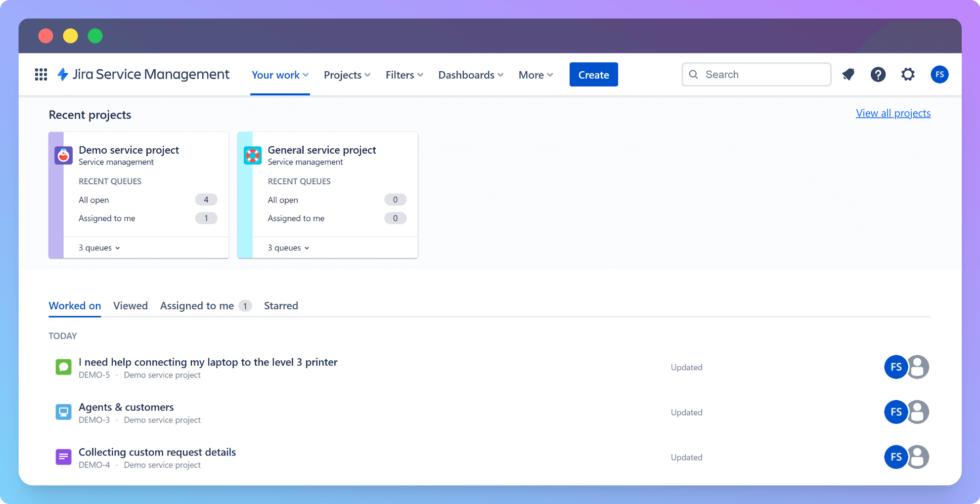Open the FS profile avatar menu
The image size is (980, 504).
939,75
